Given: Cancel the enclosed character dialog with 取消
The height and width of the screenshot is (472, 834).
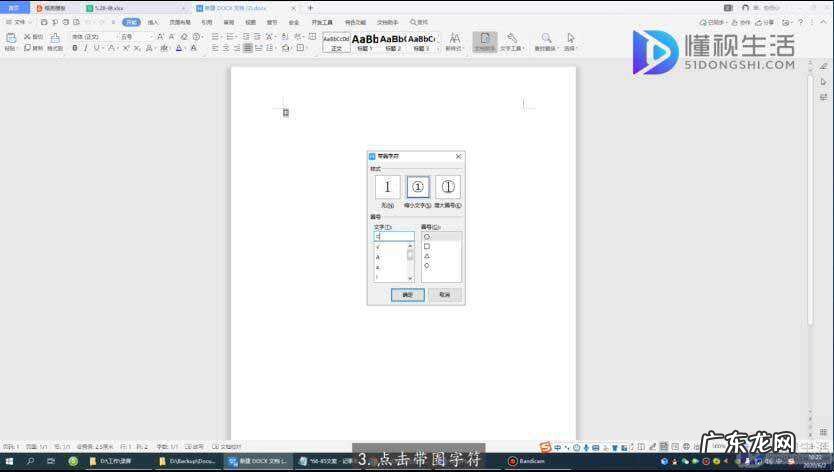Looking at the screenshot, I should pyautogui.click(x=444, y=295).
